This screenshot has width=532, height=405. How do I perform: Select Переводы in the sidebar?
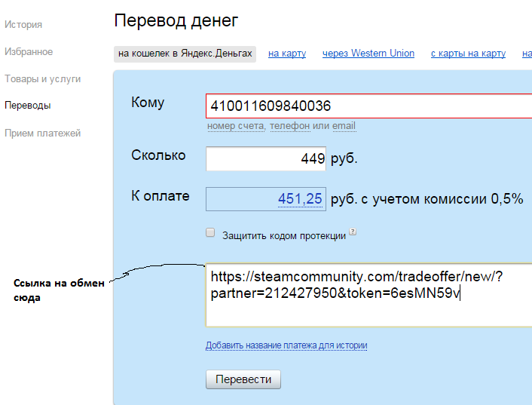click(28, 106)
